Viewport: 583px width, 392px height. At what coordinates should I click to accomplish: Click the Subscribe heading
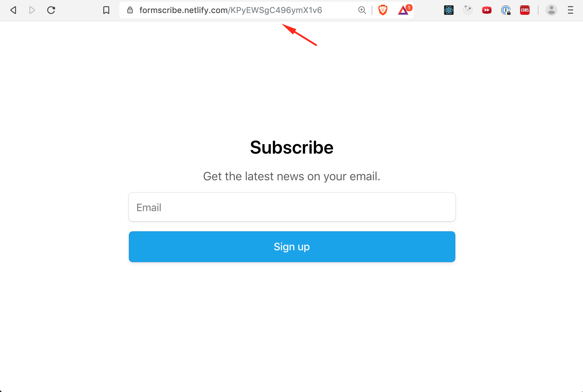pos(292,147)
